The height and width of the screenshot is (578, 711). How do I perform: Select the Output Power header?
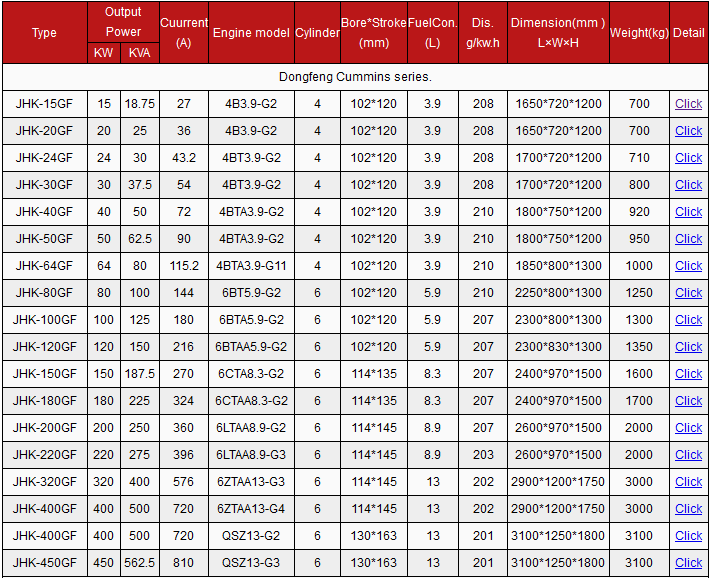click(x=123, y=22)
